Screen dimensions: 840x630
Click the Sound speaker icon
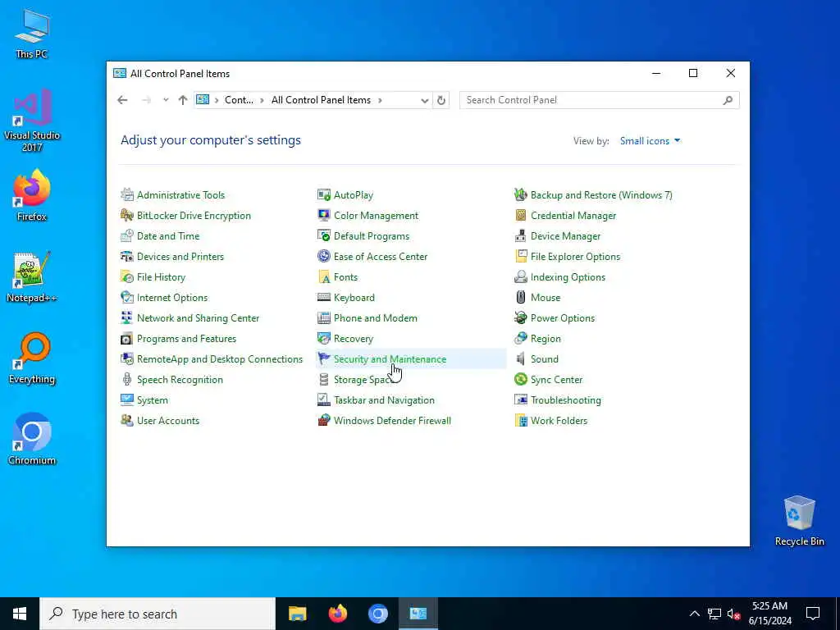521,359
